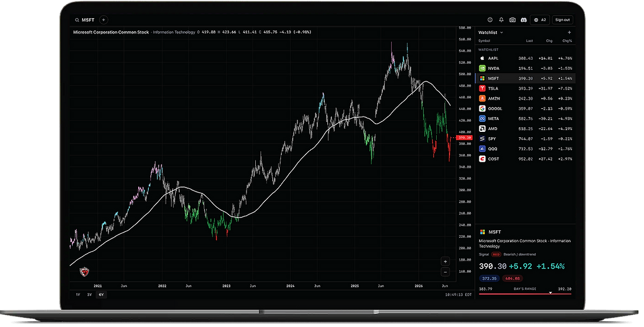This screenshot has height=327, width=644.
Task: Expand the Watchlist dropdown chevron
Action: pos(502,32)
